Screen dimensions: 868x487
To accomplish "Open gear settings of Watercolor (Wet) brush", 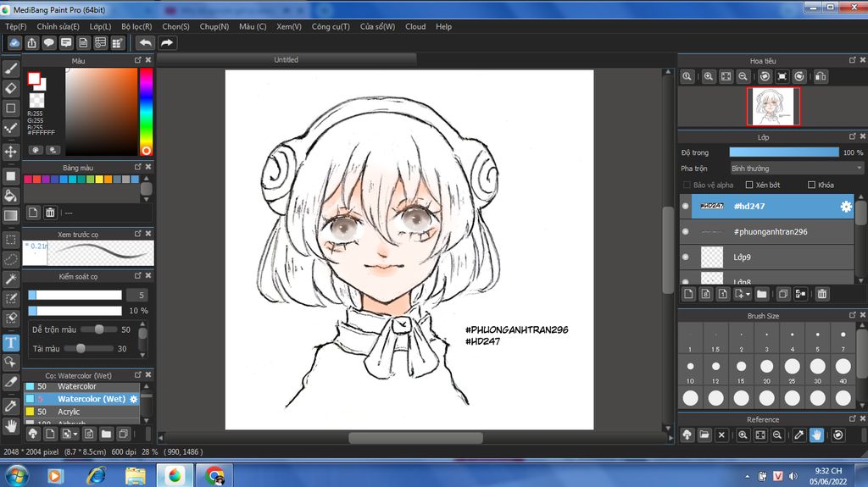I will click(133, 399).
